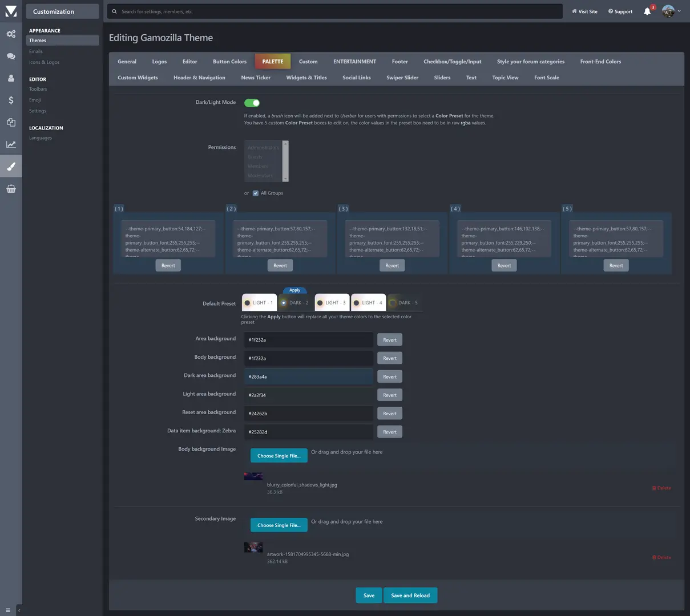Open the Commerce dollar sign section
Image resolution: width=690 pixels, height=616 pixels.
pos(11,100)
